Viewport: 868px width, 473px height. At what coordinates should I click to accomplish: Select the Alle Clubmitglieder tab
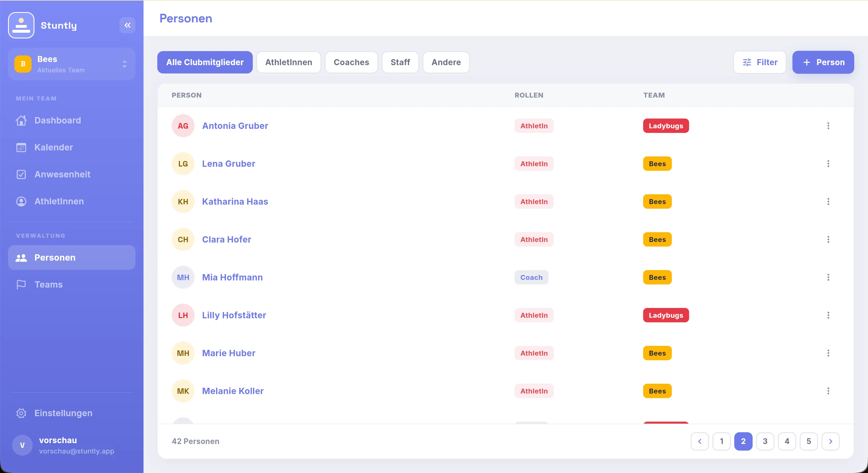[205, 62]
